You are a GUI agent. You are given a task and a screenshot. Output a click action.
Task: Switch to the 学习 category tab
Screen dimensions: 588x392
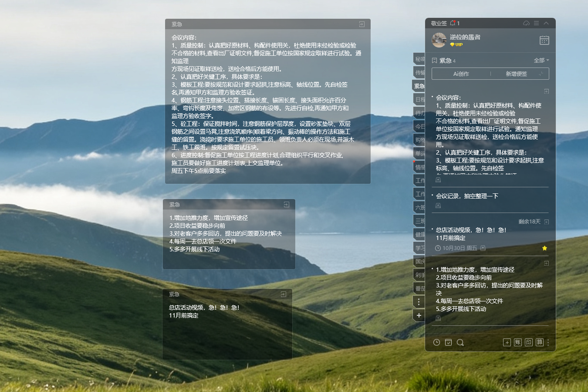pos(419,248)
